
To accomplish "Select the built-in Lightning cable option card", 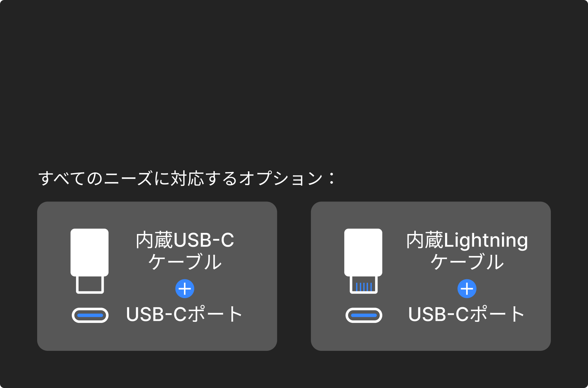I will (x=431, y=336).
